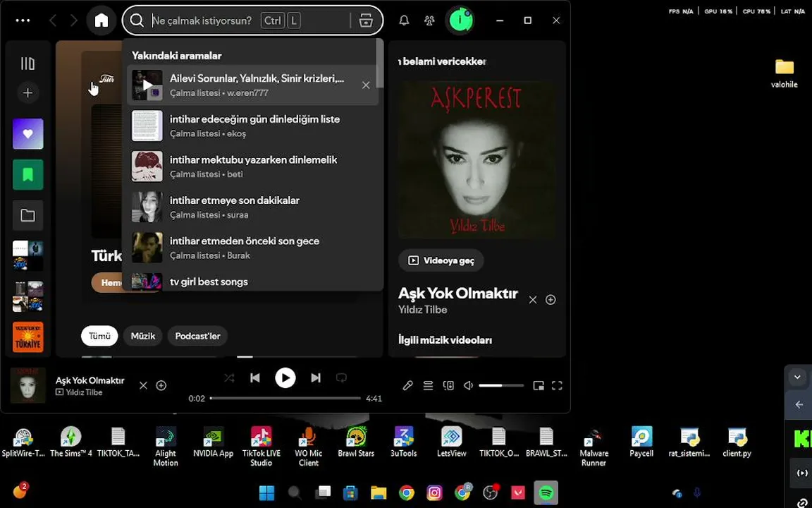Enter full screen mode icon
Viewport: 812px width, 508px height.
(557, 386)
